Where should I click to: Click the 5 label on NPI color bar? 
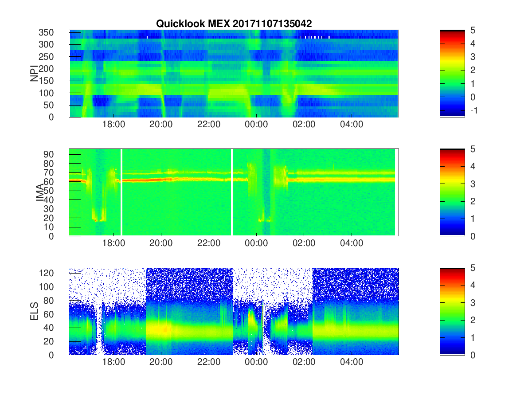pos(473,30)
